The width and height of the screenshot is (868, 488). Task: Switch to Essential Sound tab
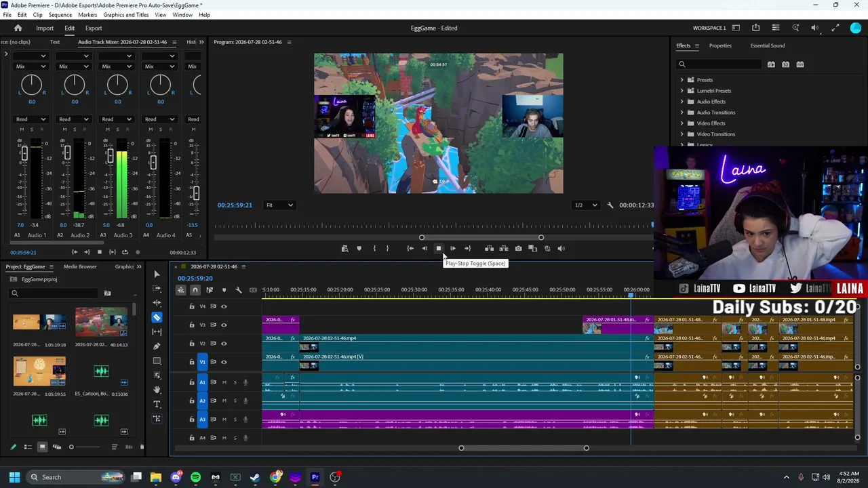pos(768,46)
